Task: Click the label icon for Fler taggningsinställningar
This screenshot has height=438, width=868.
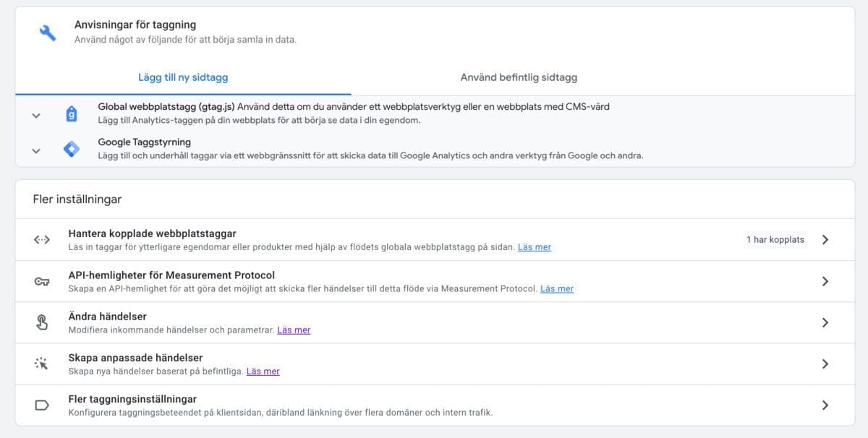Action: click(x=42, y=405)
